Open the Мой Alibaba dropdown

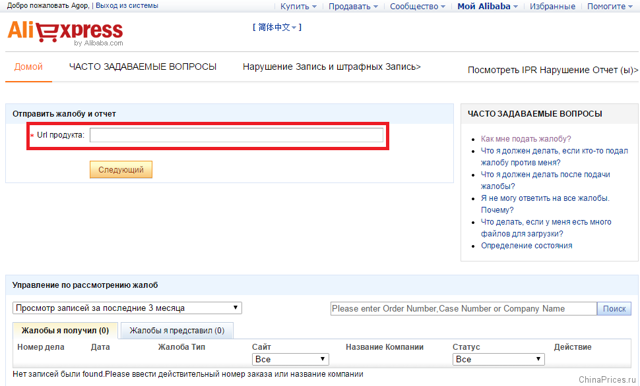pyautogui.click(x=487, y=6)
